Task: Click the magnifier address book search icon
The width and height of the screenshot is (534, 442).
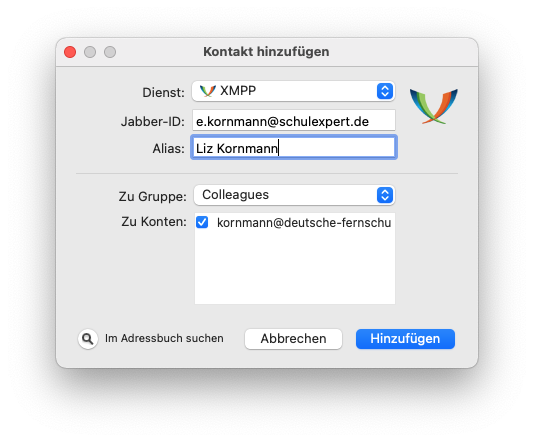Action: [88, 339]
